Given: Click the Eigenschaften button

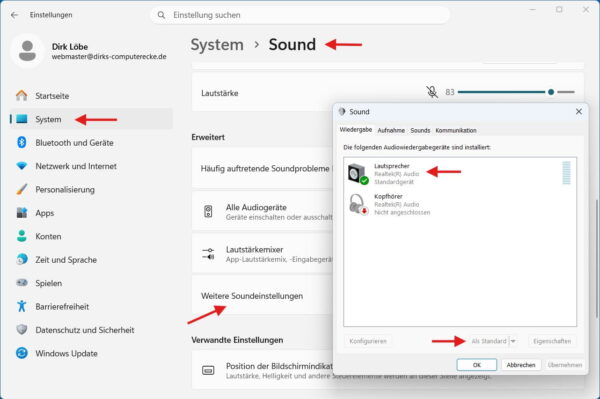Looking at the screenshot, I should pos(552,341).
